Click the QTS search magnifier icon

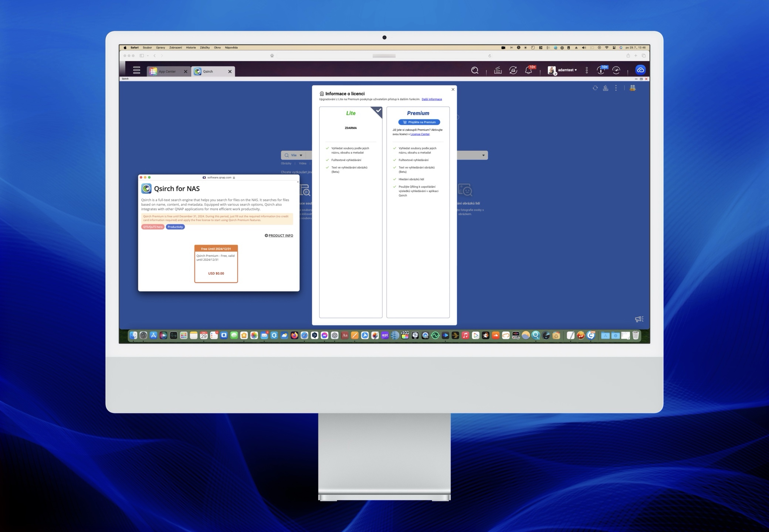click(475, 70)
